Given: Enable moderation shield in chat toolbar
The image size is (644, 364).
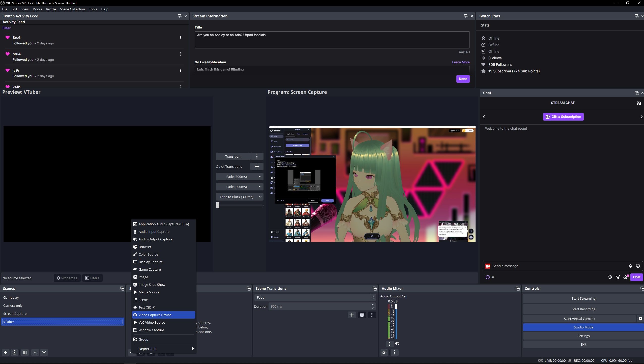Looking at the screenshot, I should pos(610,277).
